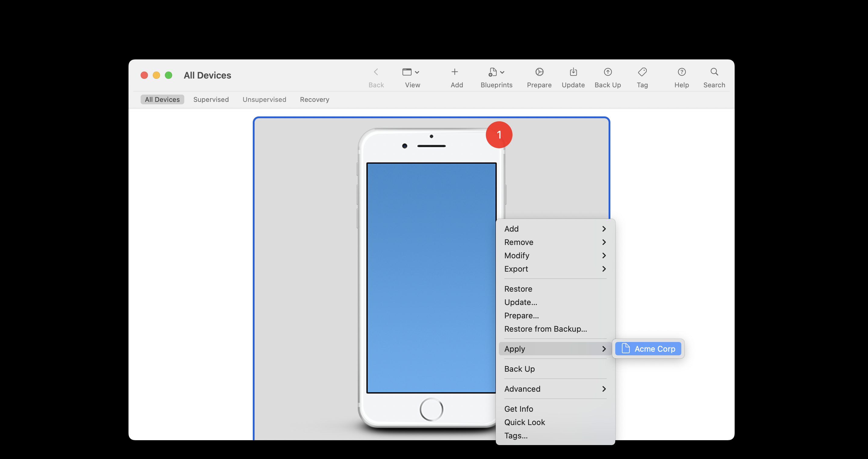868x459 pixels.
Task: Click the Prepare gear icon
Action: point(539,72)
